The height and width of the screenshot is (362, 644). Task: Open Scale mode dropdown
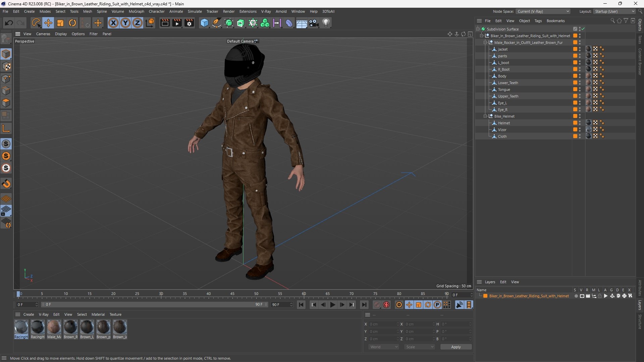coord(419,347)
